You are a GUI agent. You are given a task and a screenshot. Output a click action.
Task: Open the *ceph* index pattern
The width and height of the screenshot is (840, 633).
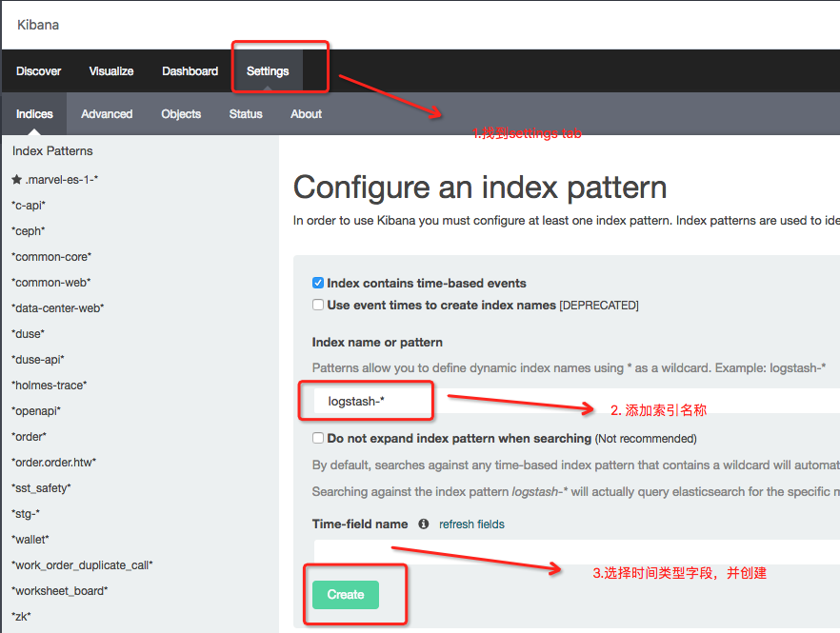28,231
